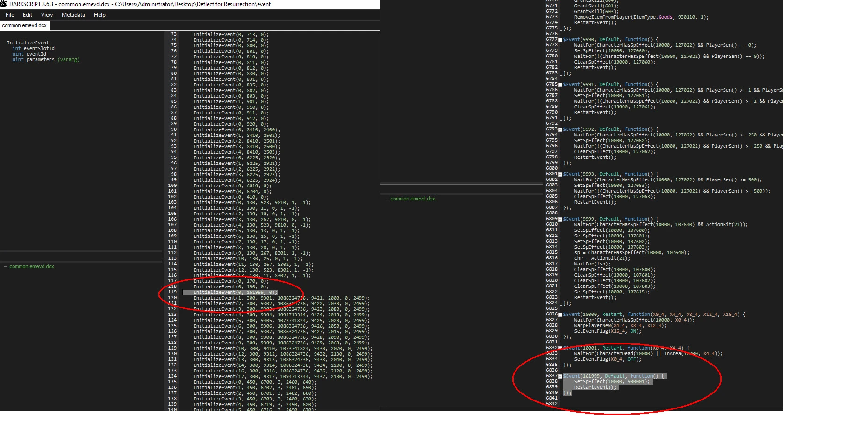
Task: Click the line InitializeEvent(0, 170, 0);
Action: coord(231,281)
